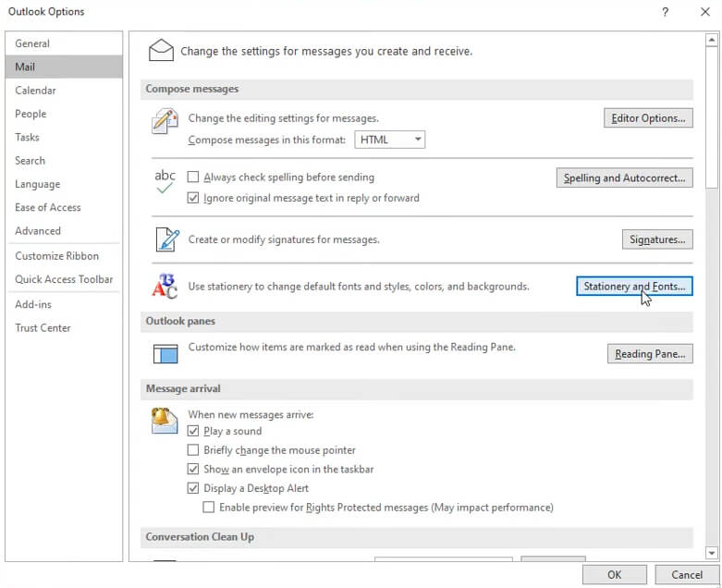
Task: Click the 'When new messages arrive:' label
Action: tap(251, 414)
